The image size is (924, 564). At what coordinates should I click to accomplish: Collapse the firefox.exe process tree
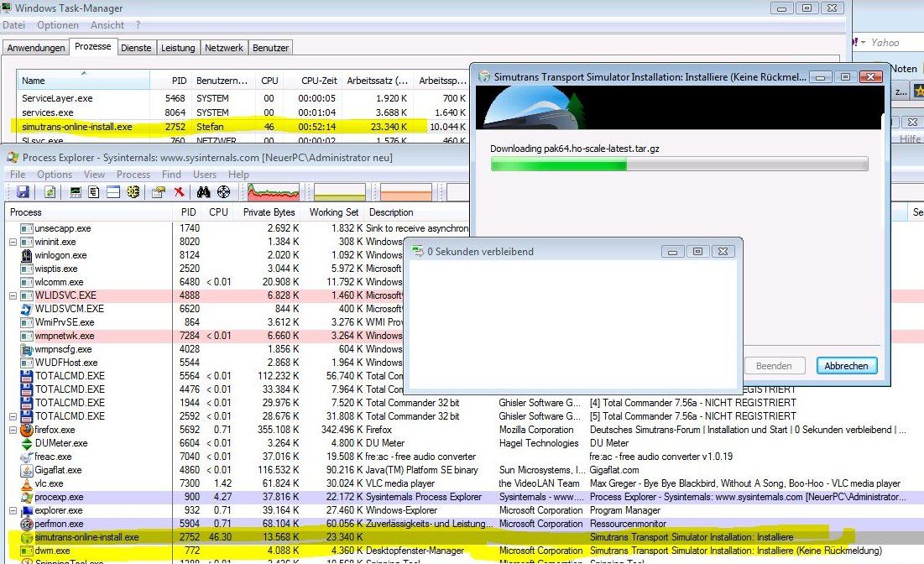pos(13,430)
